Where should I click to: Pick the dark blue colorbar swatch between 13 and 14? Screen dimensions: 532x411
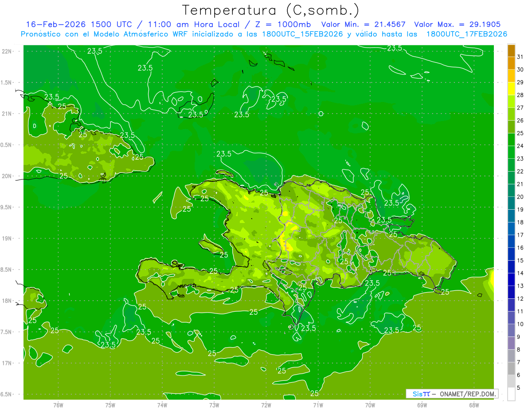[511, 279]
